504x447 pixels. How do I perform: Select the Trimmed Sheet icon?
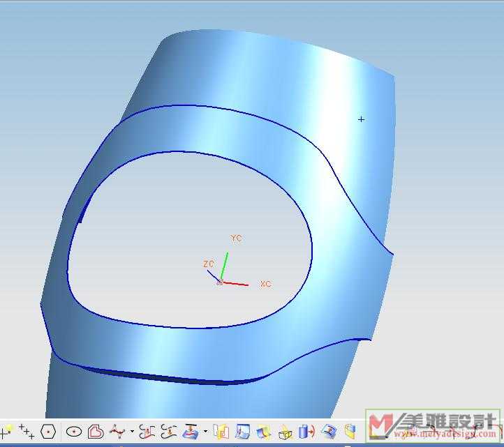click(x=329, y=432)
